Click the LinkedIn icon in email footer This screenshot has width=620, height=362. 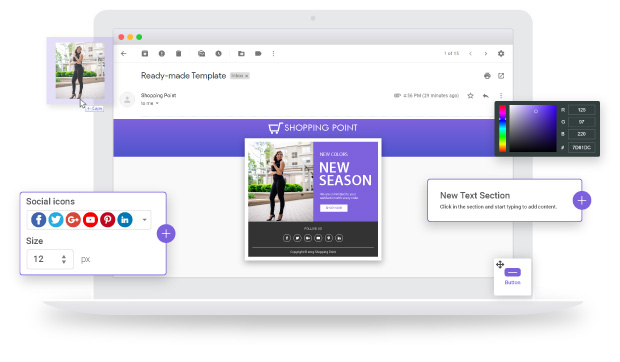pos(339,238)
